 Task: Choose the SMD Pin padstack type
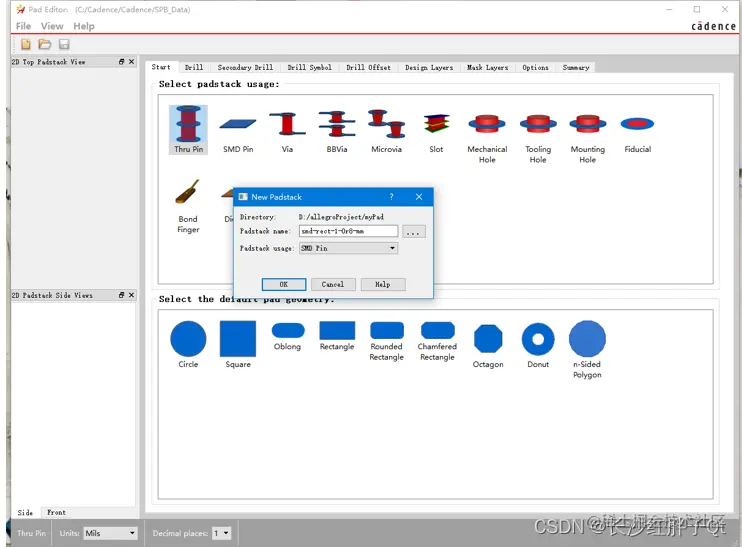tap(238, 134)
